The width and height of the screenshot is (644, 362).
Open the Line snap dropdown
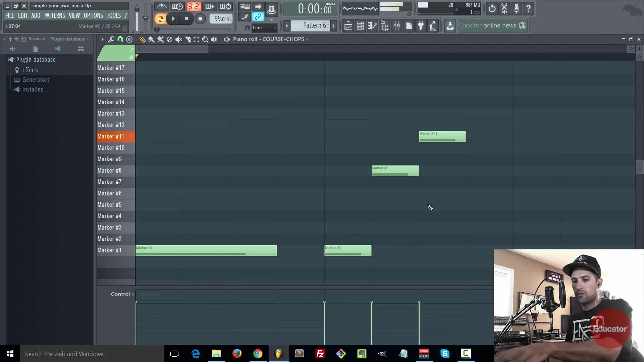pyautogui.click(x=264, y=28)
